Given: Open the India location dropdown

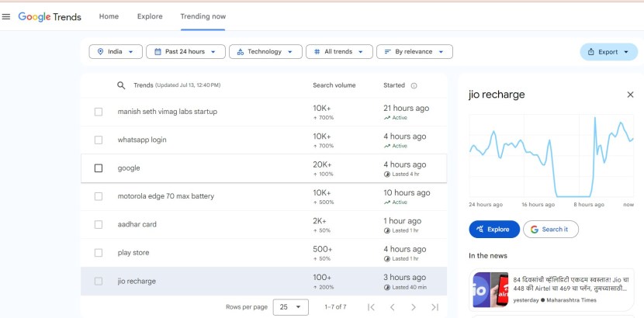Looking at the screenshot, I should tap(116, 52).
